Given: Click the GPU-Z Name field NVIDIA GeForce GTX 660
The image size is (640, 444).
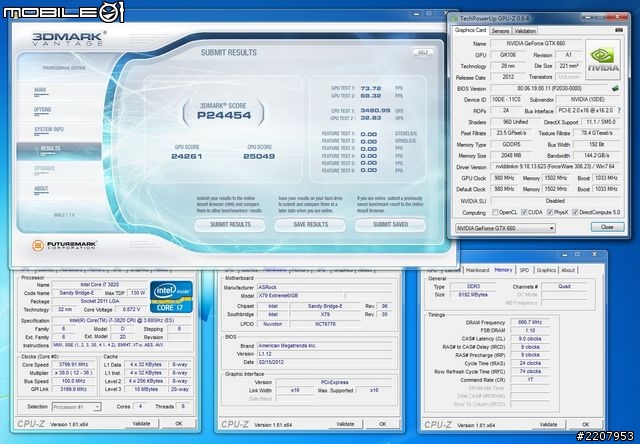Looking at the screenshot, I should [536, 43].
